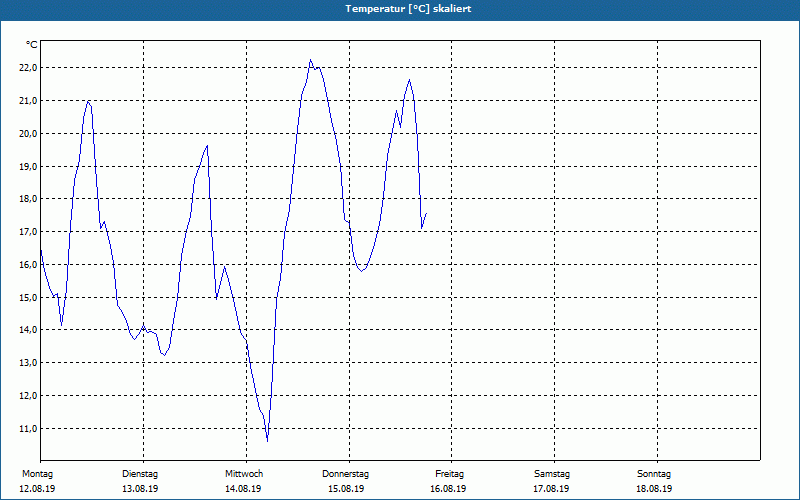Click the date 18.08.19
This screenshot has height=500, width=800.
click(654, 489)
